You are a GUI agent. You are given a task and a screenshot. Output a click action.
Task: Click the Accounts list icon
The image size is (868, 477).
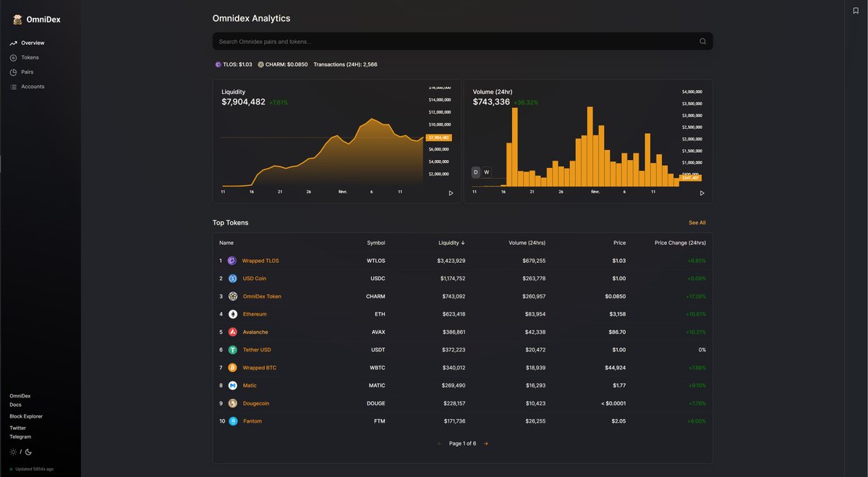click(13, 87)
